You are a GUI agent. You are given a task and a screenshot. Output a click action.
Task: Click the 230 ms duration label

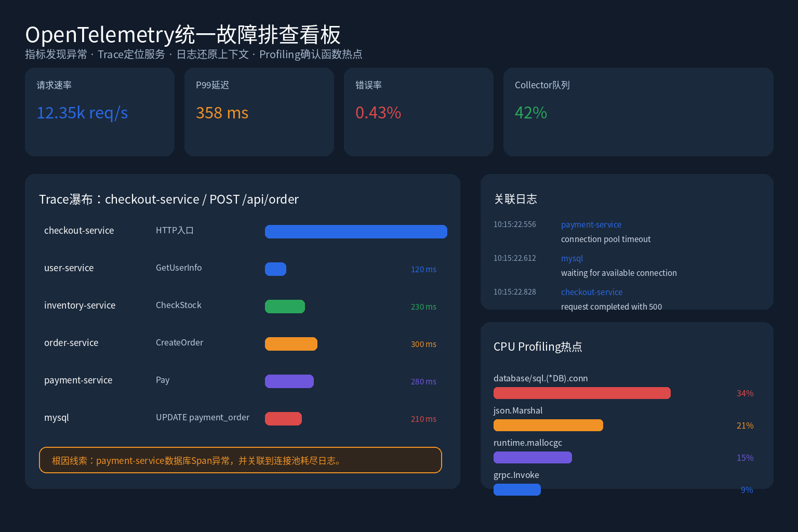coord(423,307)
